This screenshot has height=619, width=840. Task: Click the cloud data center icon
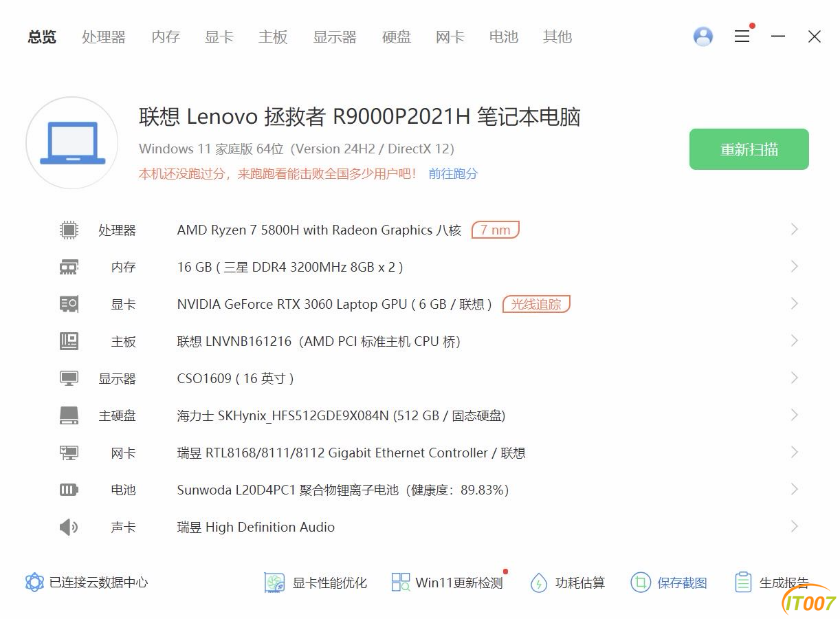point(34,583)
